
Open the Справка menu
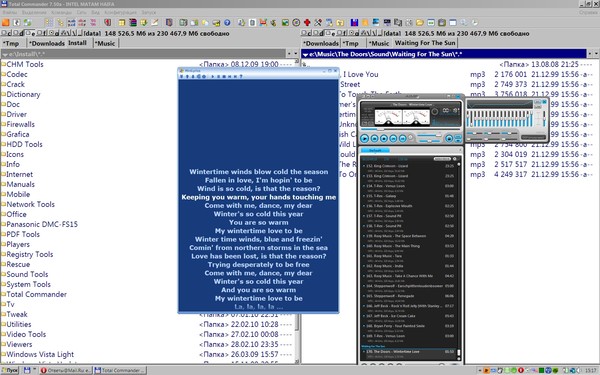pyautogui.click(x=588, y=13)
